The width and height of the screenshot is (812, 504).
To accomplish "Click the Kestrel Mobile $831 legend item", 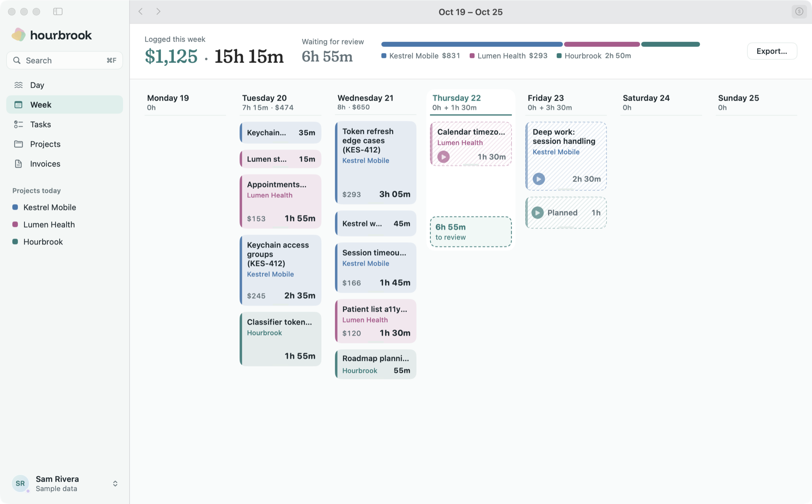I will tap(421, 56).
